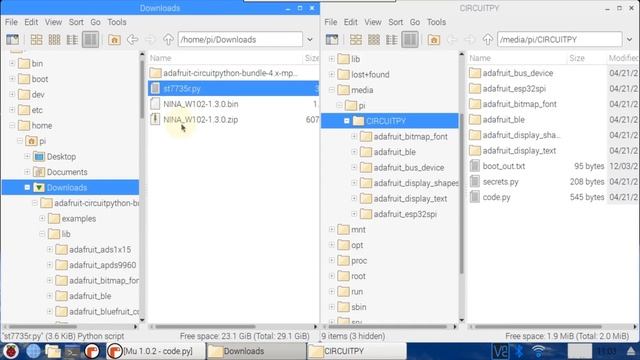Switch CIRCUITPY window to icon view
The image size is (640, 360).
click(356, 40)
